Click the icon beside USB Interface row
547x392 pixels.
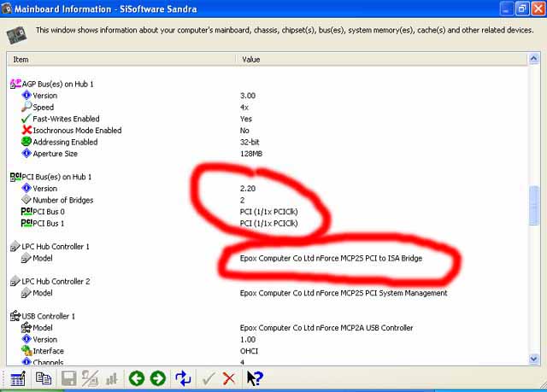(26, 350)
